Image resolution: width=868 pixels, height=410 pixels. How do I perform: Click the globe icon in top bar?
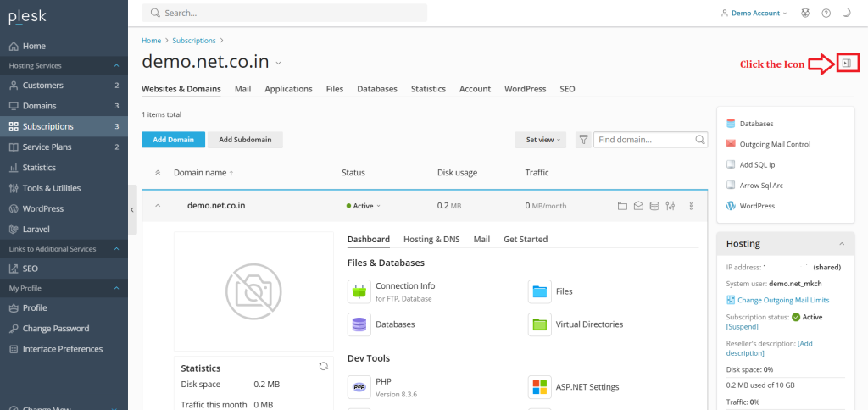pos(805,14)
